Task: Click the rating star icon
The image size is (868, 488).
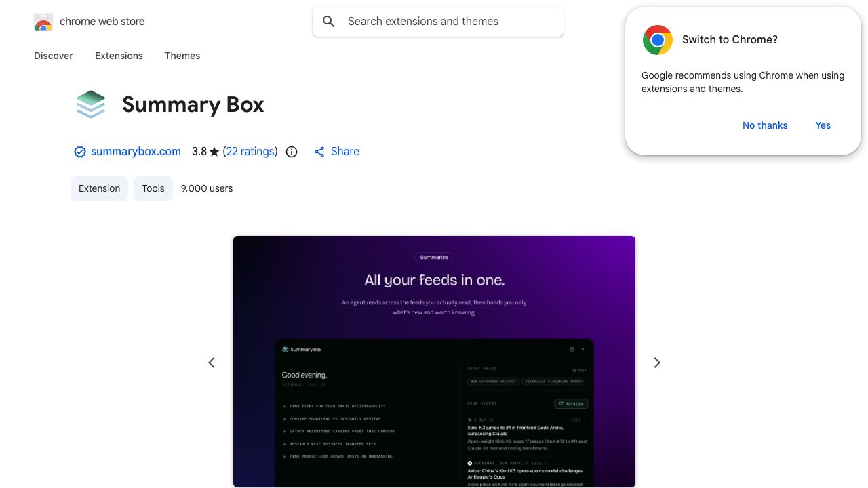Action: (x=214, y=152)
